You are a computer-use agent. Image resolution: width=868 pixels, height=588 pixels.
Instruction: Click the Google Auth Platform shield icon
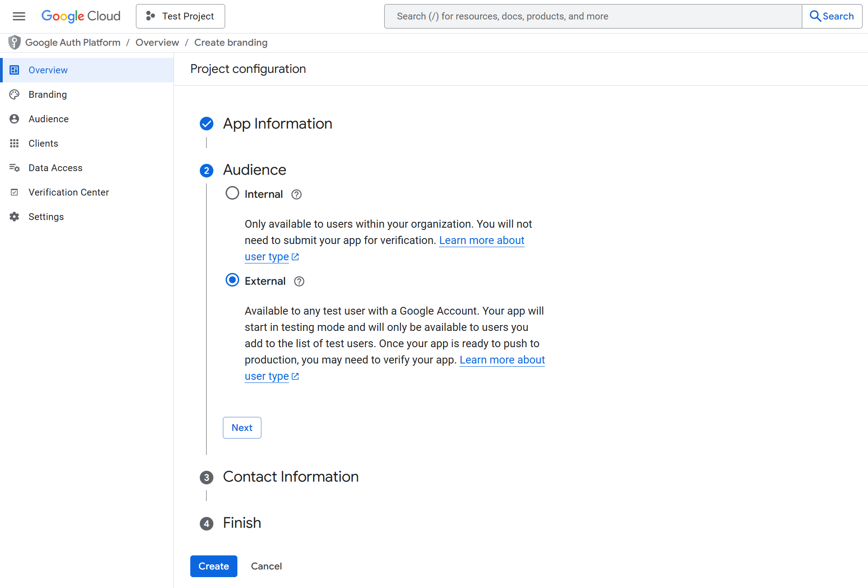[x=14, y=42]
